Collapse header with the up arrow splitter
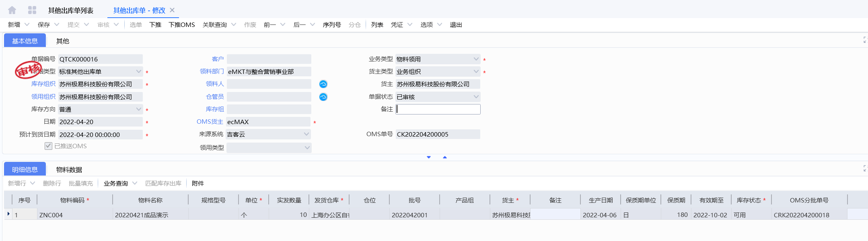Screen dimensions: 868x241 pos(445,157)
